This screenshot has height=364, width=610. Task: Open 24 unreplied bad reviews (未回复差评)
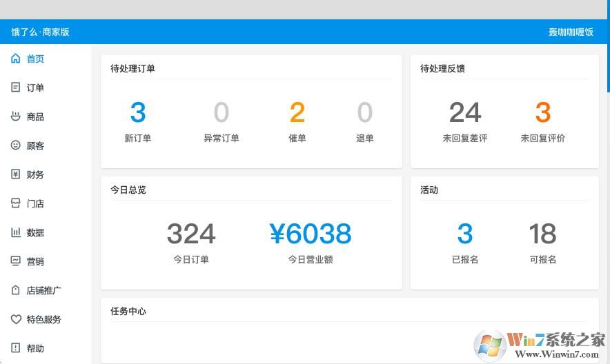click(x=465, y=113)
